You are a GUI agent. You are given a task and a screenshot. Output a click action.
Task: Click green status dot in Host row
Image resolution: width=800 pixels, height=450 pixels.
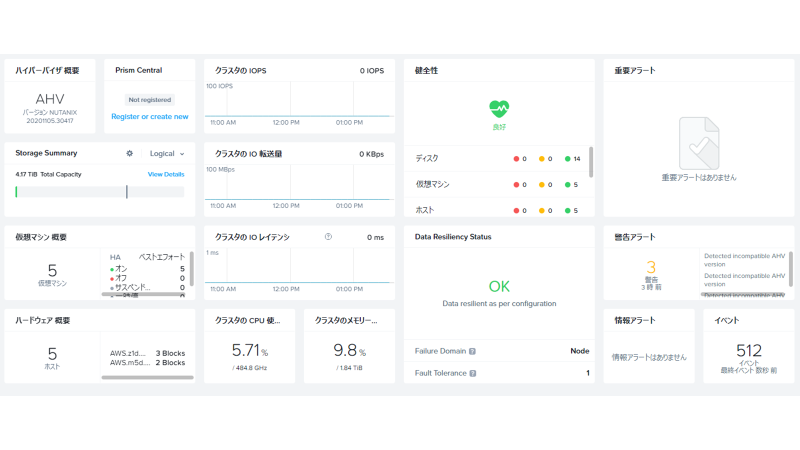pos(567,210)
